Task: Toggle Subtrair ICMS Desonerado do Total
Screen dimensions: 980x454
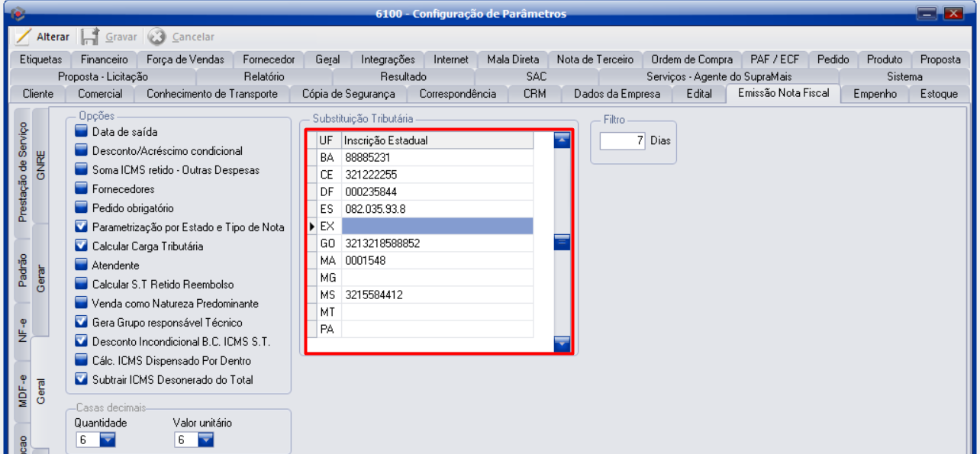Action: click(82, 380)
